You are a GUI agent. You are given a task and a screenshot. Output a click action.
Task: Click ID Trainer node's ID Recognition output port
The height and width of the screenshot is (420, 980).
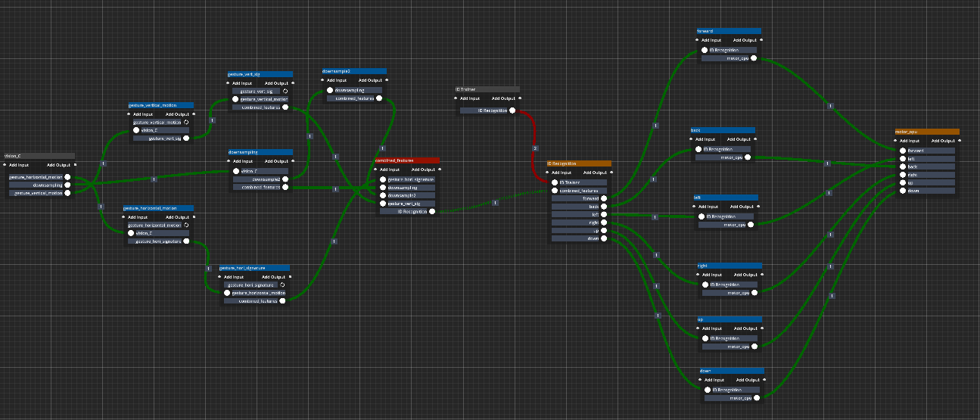pyautogui.click(x=512, y=110)
